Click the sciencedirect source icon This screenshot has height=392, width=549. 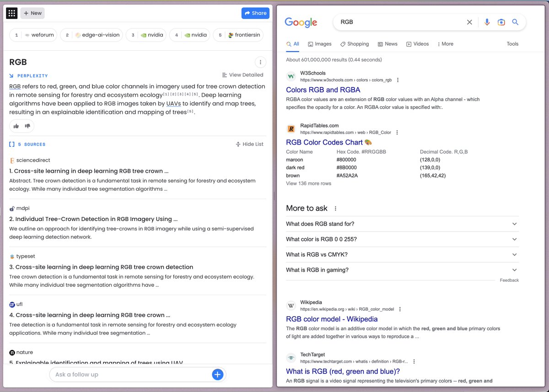pyautogui.click(x=12, y=161)
